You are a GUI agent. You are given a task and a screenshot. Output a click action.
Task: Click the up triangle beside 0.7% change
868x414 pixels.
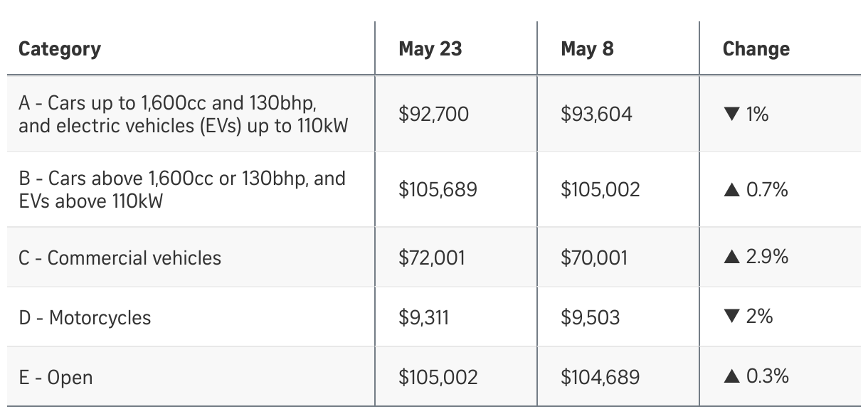pos(731,190)
